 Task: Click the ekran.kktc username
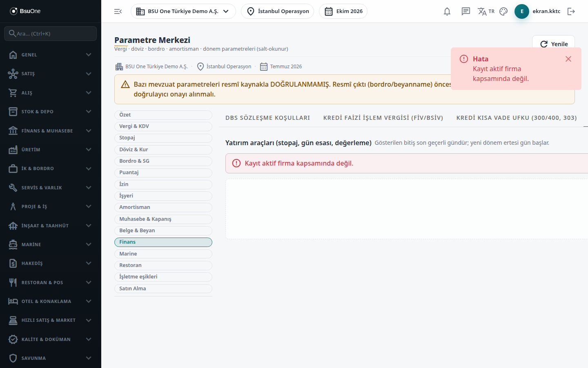coord(546,11)
